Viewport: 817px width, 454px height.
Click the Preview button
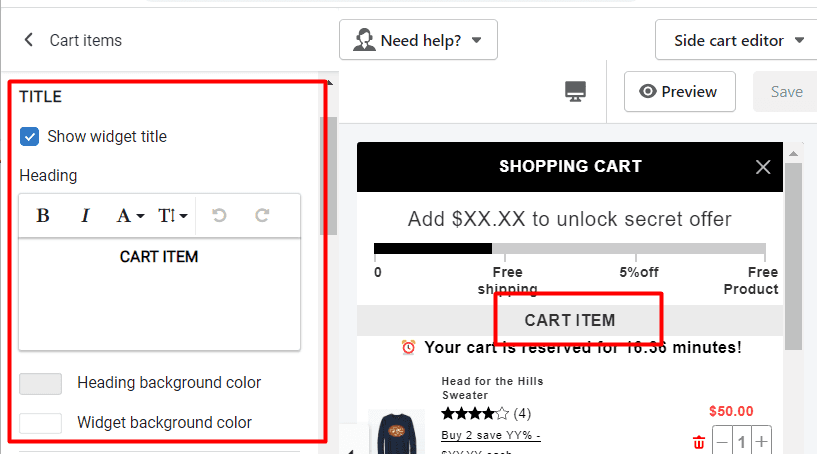(x=680, y=92)
